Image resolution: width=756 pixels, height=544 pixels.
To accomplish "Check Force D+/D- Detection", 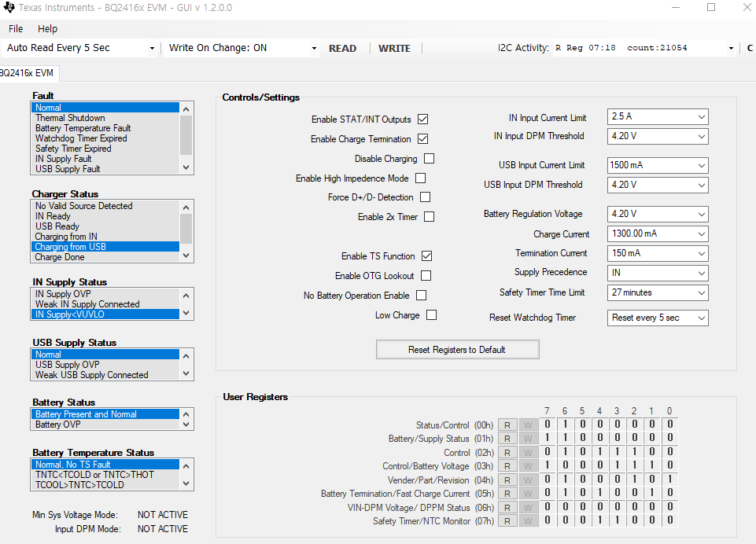I will 426,197.
